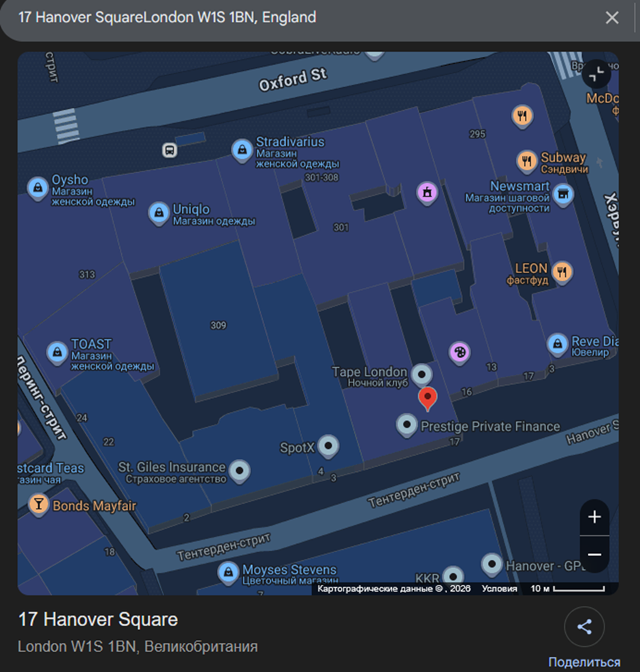Screen dimensions: 640x672
Task: Open the Поделиться share link
Action: point(584,662)
